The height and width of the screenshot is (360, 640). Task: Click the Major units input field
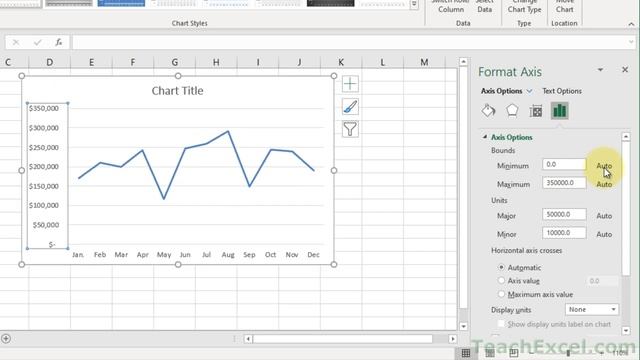click(x=564, y=214)
